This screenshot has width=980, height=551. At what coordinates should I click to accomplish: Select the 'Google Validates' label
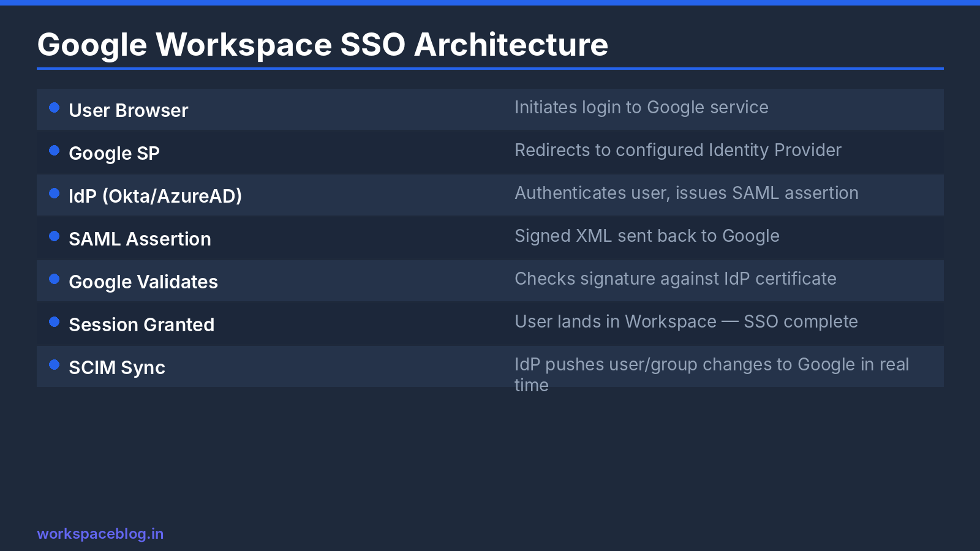tap(143, 282)
